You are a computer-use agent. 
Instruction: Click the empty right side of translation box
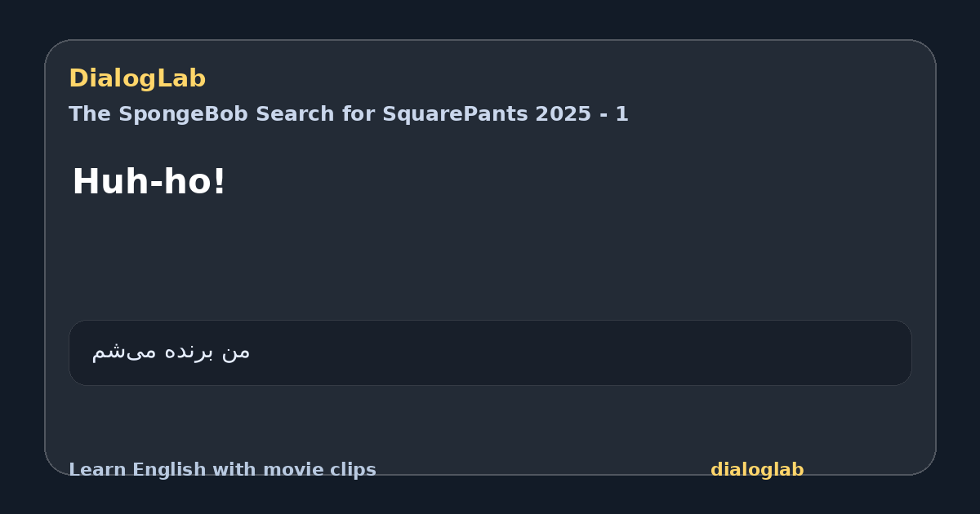pos(653,352)
